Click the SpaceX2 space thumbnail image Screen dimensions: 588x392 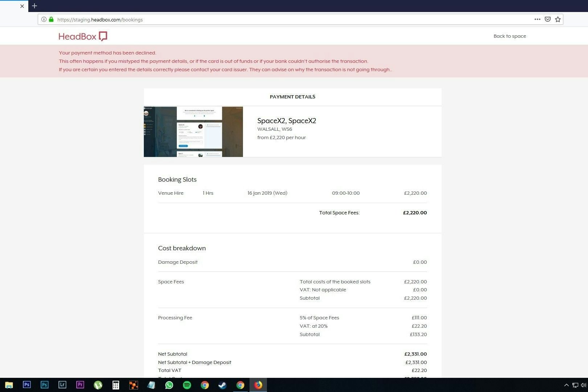pos(193,132)
